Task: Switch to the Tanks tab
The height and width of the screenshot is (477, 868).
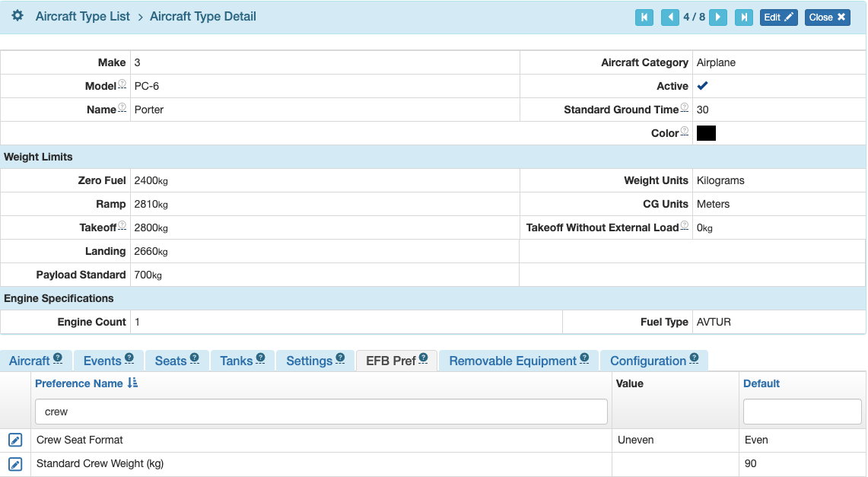Action: (237, 361)
